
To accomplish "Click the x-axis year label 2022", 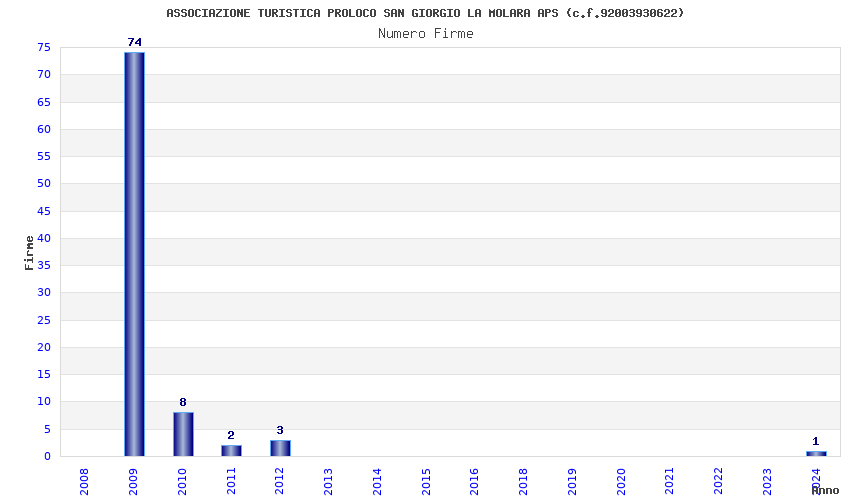I will coord(718,482).
